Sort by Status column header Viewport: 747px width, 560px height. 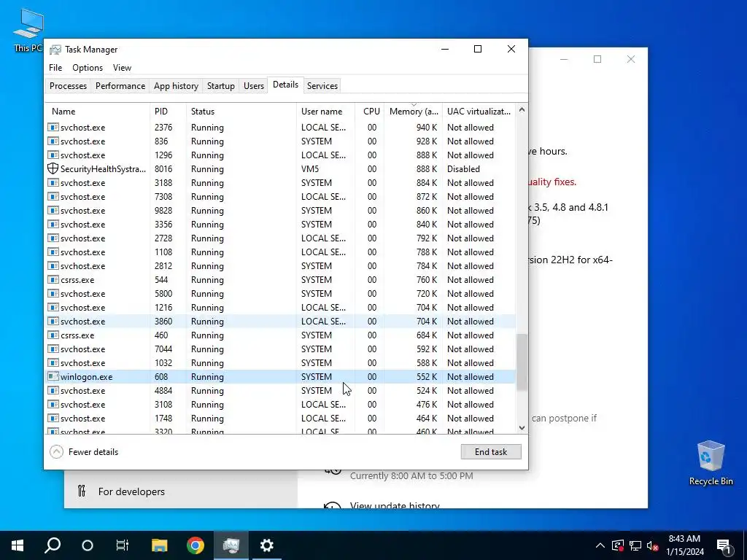[241, 111]
